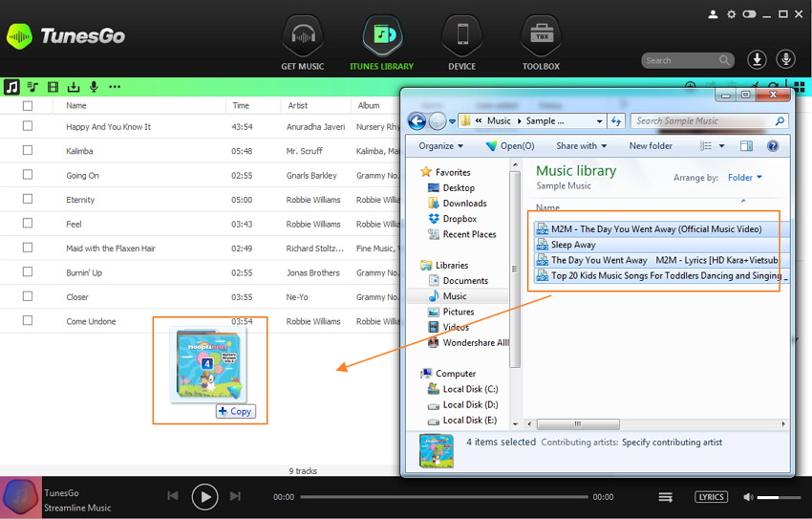Image resolution: width=812 pixels, height=519 pixels.
Task: Click the TunesGo search field
Action: 687,60
